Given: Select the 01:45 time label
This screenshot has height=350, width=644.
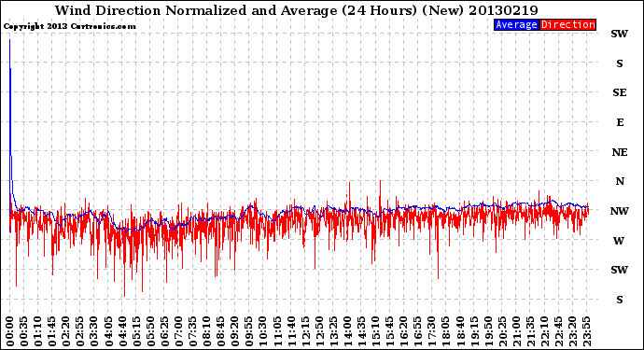Looking at the screenshot, I should [52, 331].
